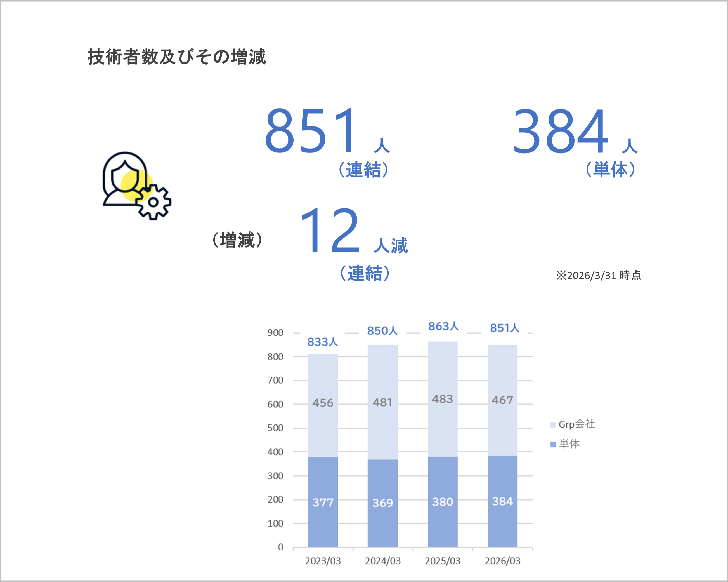This screenshot has width=728, height=582.
Task: Click the (連結) label under 12
Action: [365, 273]
